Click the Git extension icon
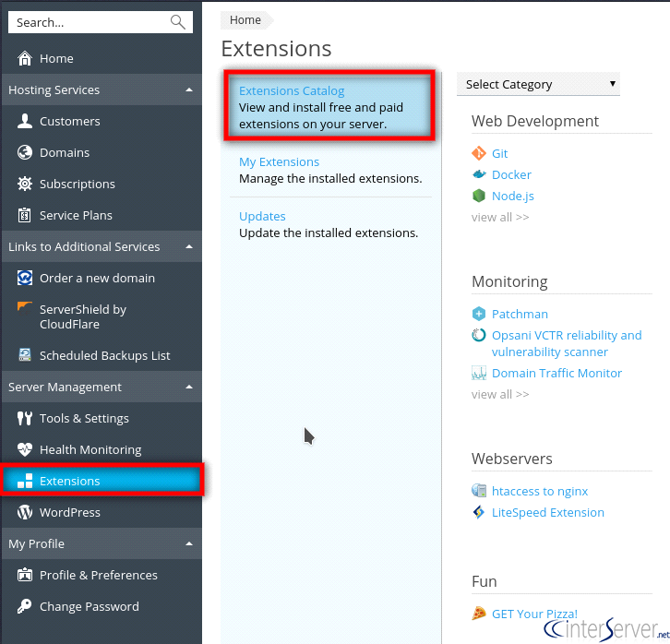Viewport: 670px width, 644px height. 479,153
